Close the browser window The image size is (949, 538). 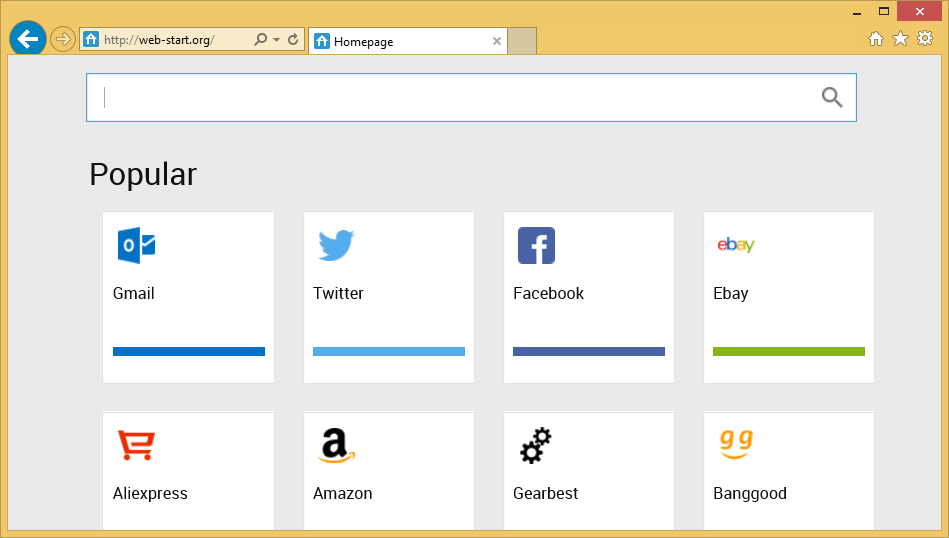pyautogui.click(x=919, y=11)
